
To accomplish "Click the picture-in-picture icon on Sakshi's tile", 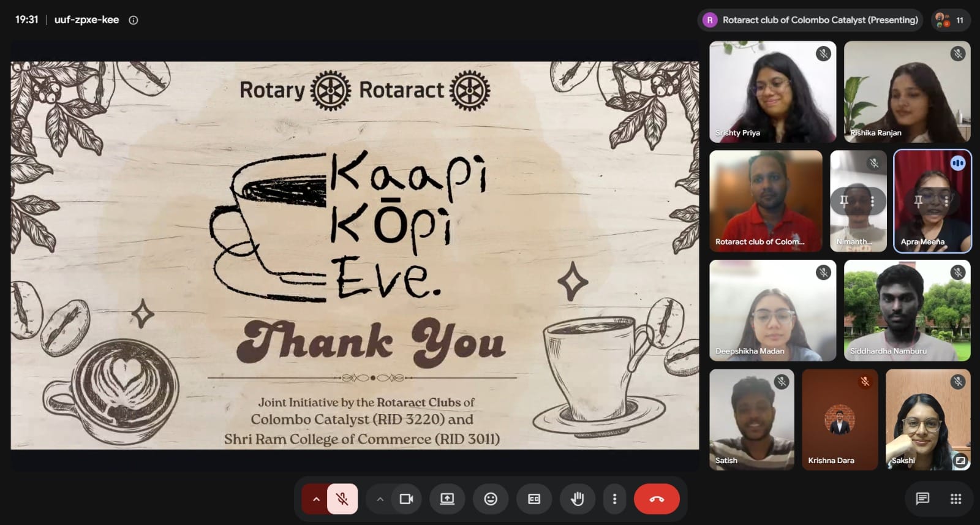I will point(960,460).
